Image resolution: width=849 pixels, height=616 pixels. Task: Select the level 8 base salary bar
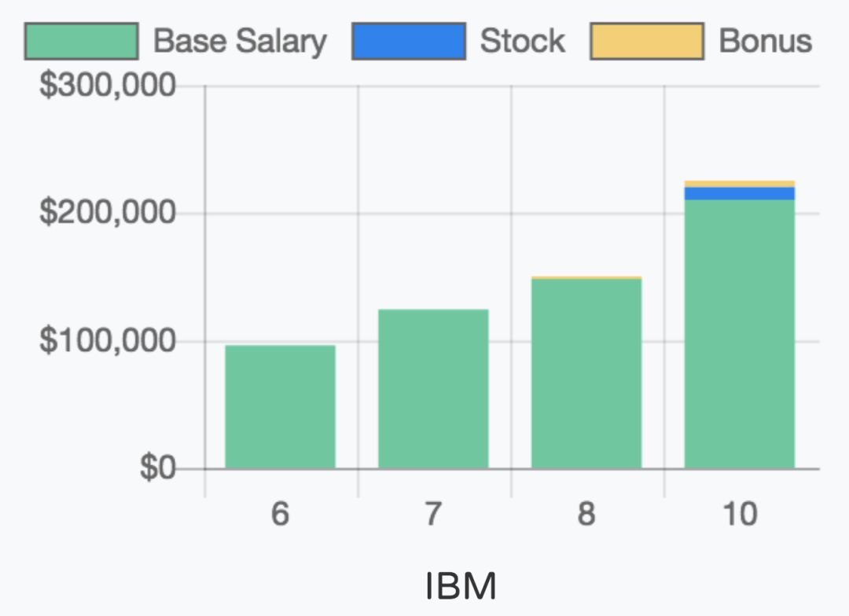[x=586, y=374]
